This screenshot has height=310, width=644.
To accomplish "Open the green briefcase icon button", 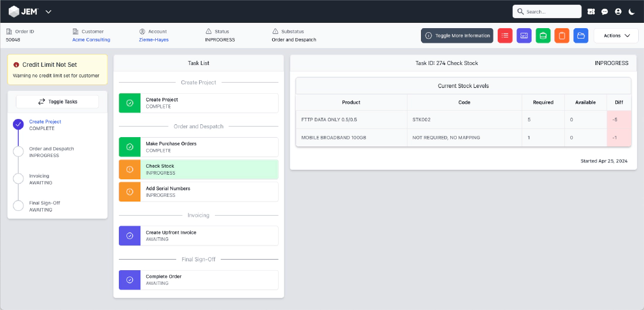I will pos(543,35).
